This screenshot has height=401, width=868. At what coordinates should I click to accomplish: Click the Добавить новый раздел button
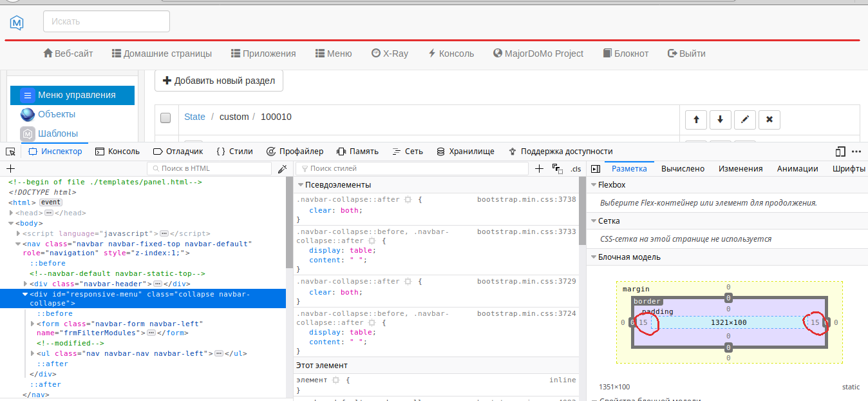[x=219, y=81]
